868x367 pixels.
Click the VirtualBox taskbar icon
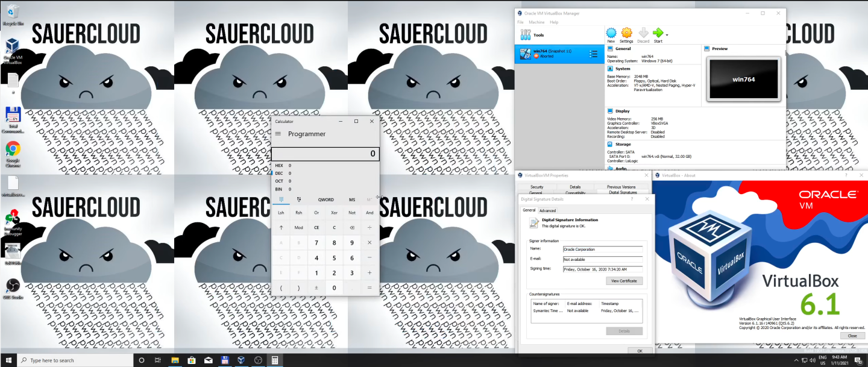pyautogui.click(x=241, y=360)
